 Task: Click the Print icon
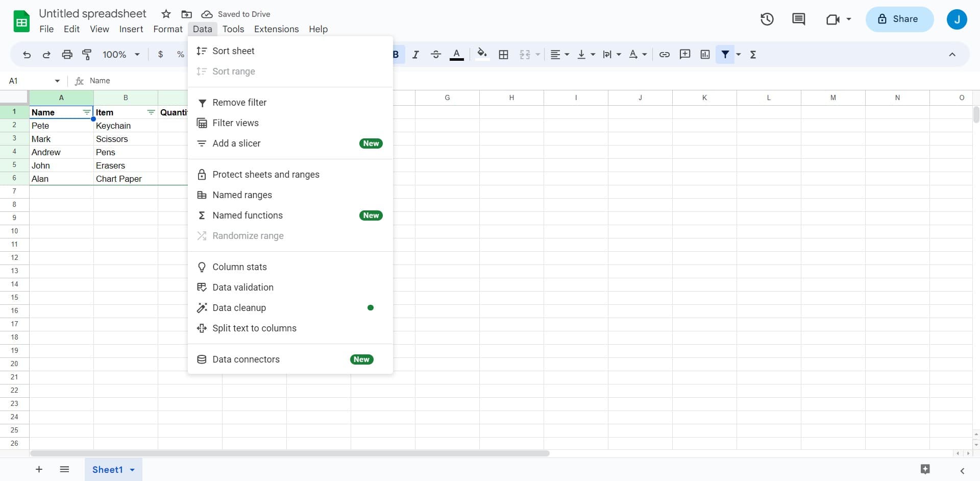[x=67, y=54]
